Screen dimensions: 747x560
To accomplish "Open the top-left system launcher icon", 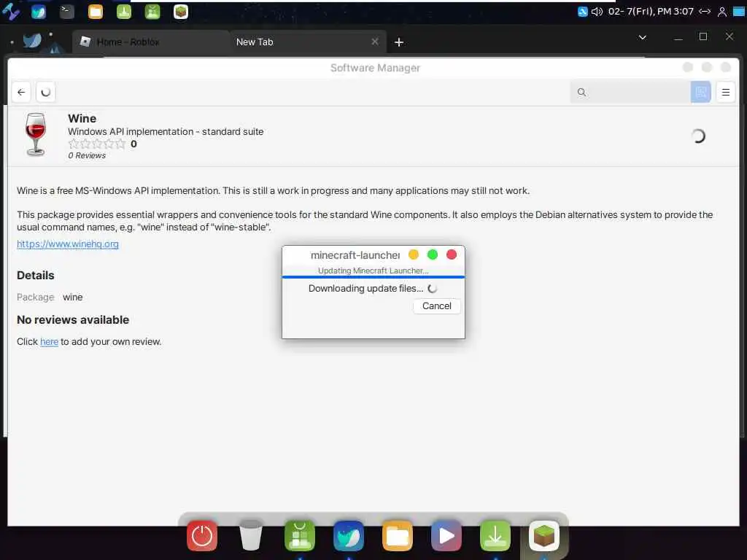I will (10, 12).
